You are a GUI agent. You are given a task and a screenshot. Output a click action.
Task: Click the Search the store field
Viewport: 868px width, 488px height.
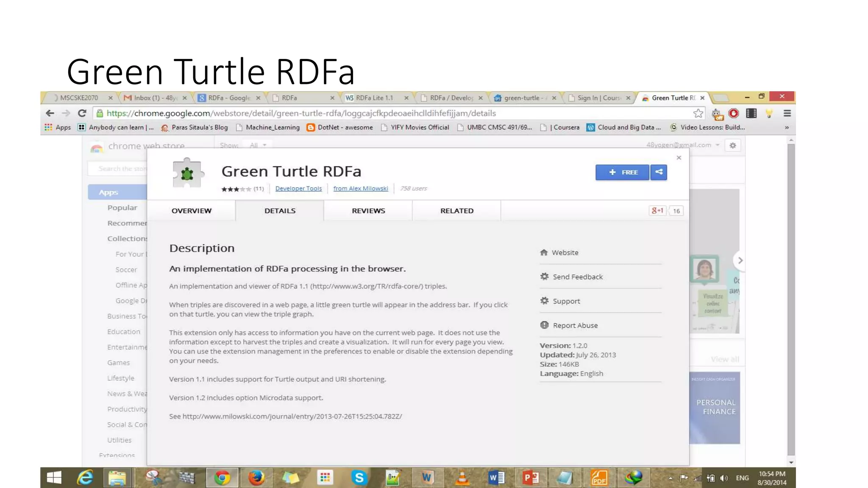(x=118, y=169)
